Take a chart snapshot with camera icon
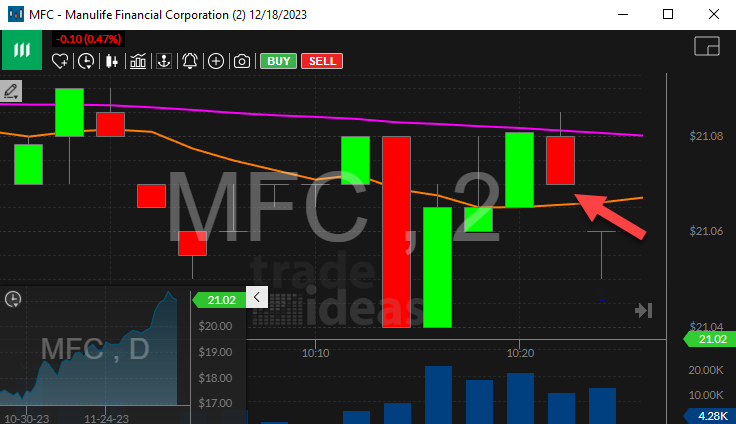Screen dimensions: 736x424 point(242,61)
